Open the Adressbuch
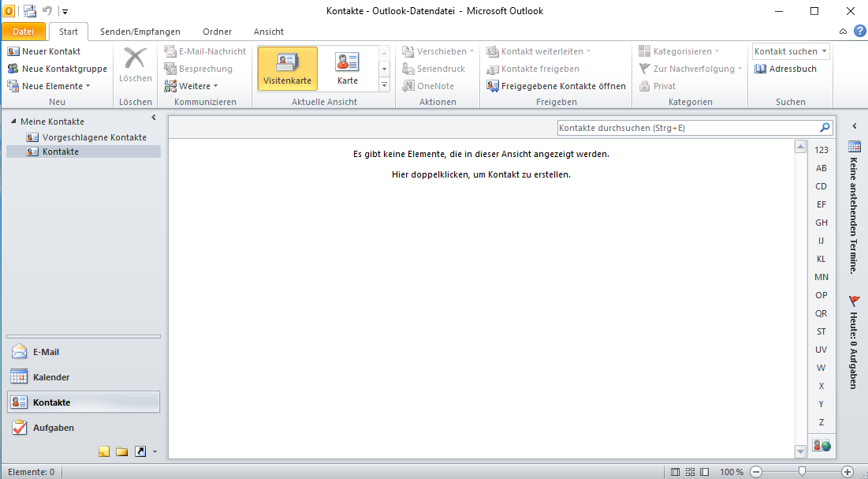This screenshot has height=479, width=868. tap(785, 69)
